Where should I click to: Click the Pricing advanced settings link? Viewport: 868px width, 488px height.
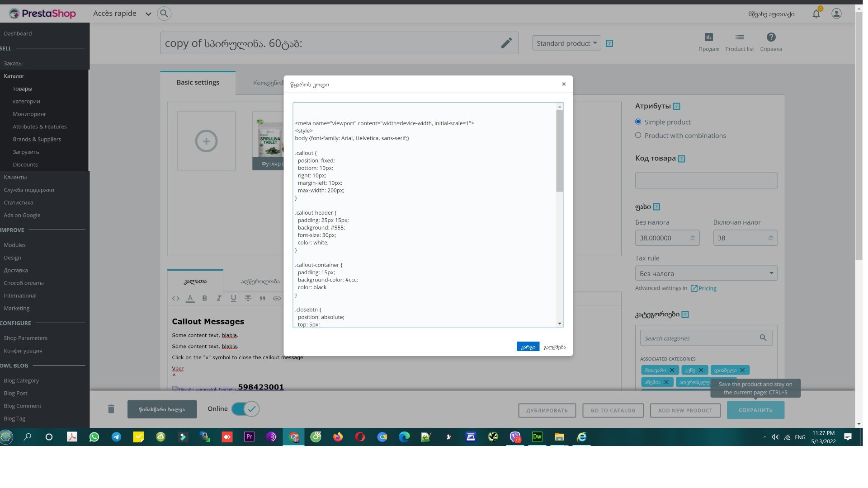(707, 288)
